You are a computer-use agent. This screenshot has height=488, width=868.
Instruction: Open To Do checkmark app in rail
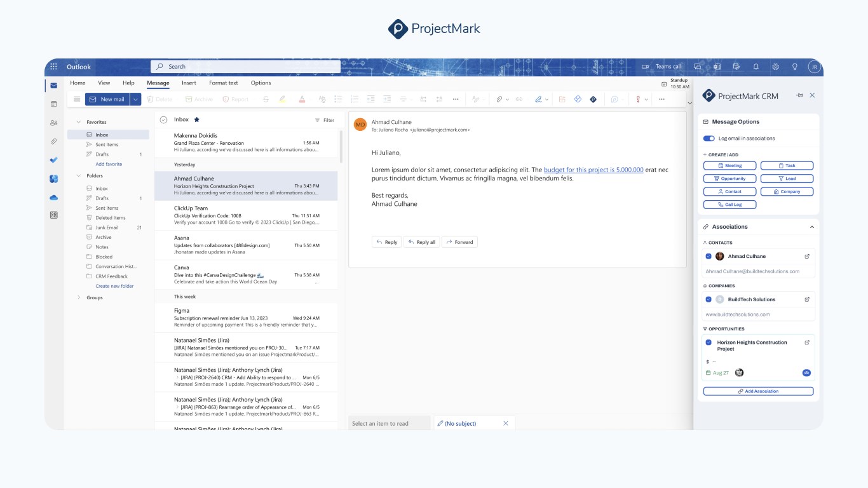point(53,160)
